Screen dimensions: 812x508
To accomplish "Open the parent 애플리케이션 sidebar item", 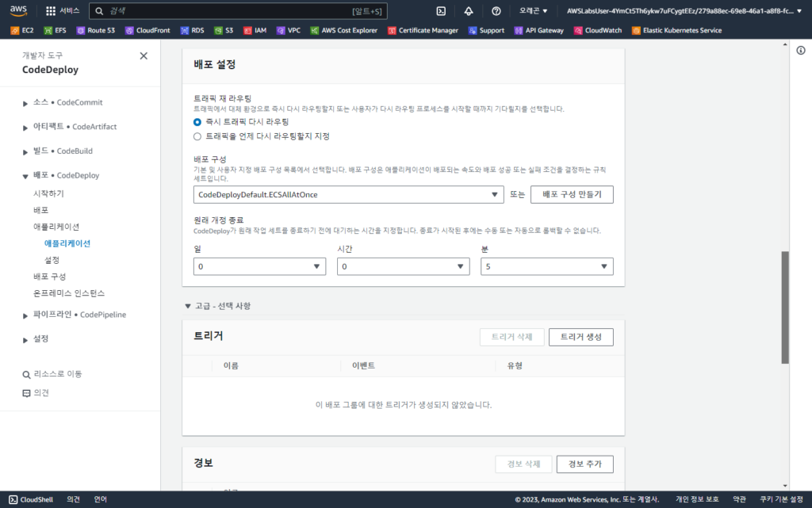I will click(56, 227).
